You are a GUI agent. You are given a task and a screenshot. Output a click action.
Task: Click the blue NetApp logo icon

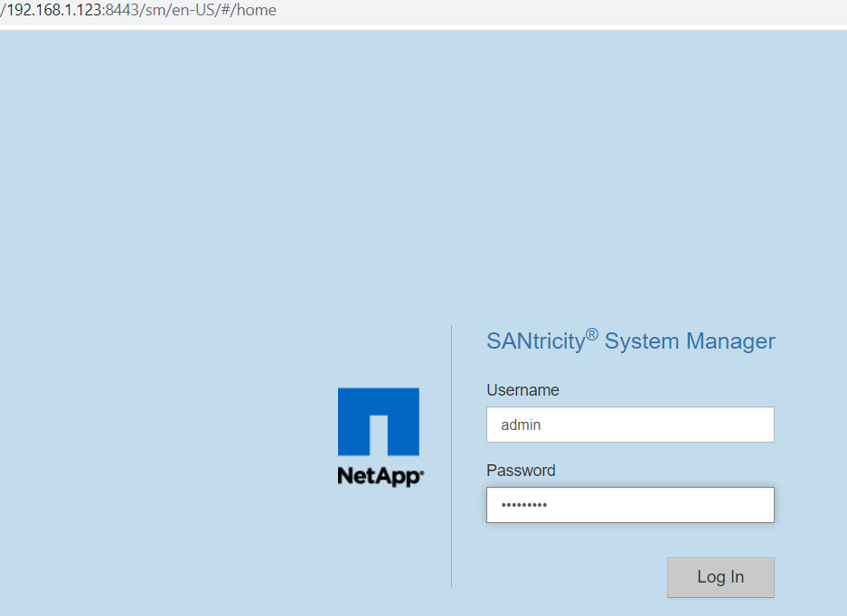pyautogui.click(x=378, y=421)
